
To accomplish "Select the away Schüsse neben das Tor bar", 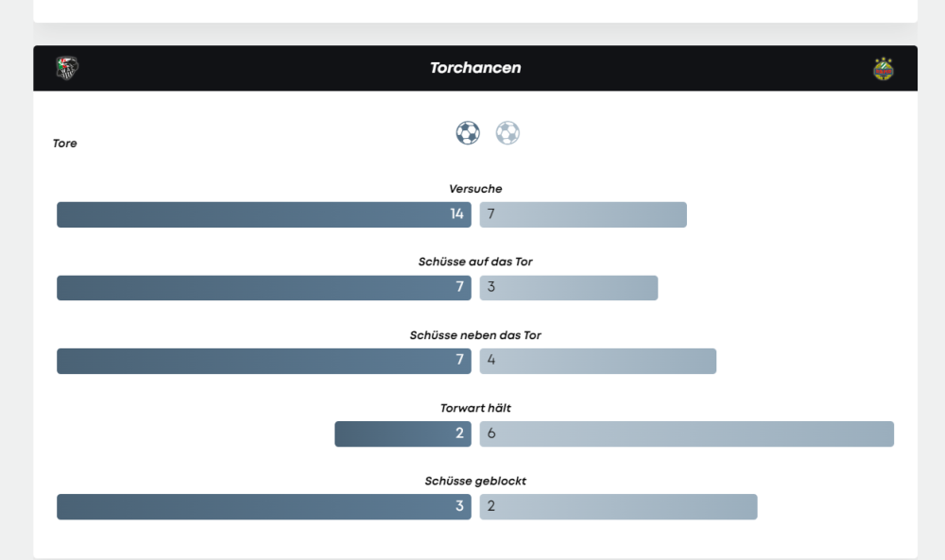I will 598,361.
